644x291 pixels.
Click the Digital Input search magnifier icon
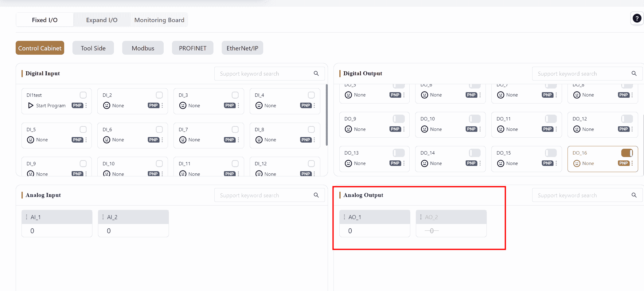point(316,73)
